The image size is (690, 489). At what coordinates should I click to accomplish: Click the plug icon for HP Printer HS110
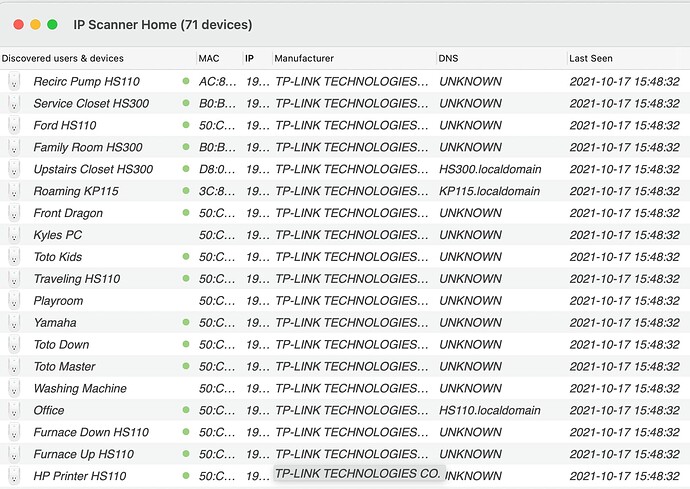[14, 476]
